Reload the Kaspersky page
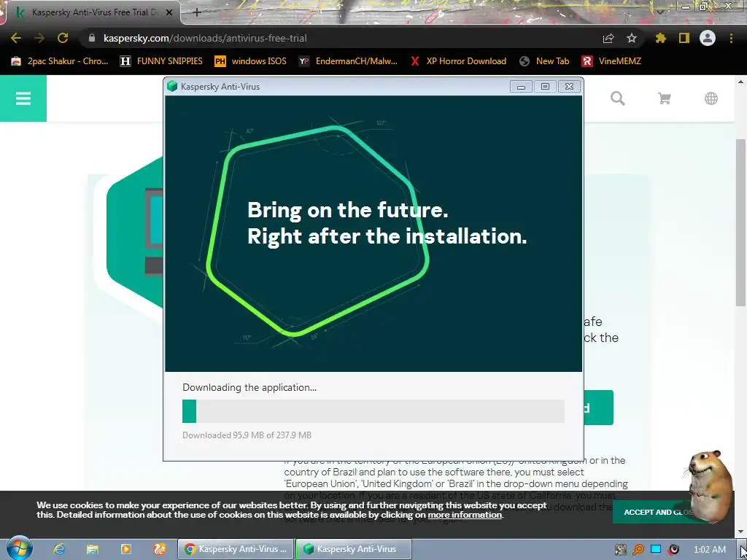The image size is (747, 560). coord(63,38)
